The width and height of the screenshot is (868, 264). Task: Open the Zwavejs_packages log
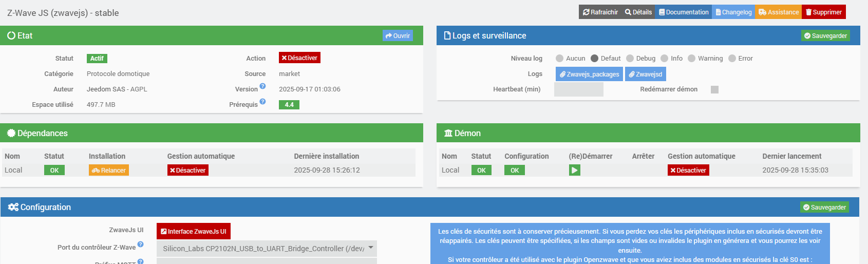(x=589, y=74)
